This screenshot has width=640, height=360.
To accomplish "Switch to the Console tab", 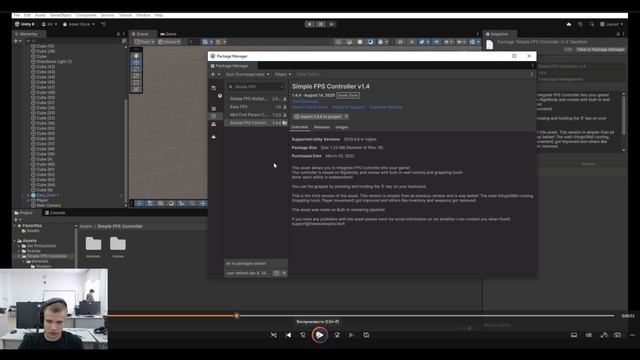I will [x=55, y=213].
